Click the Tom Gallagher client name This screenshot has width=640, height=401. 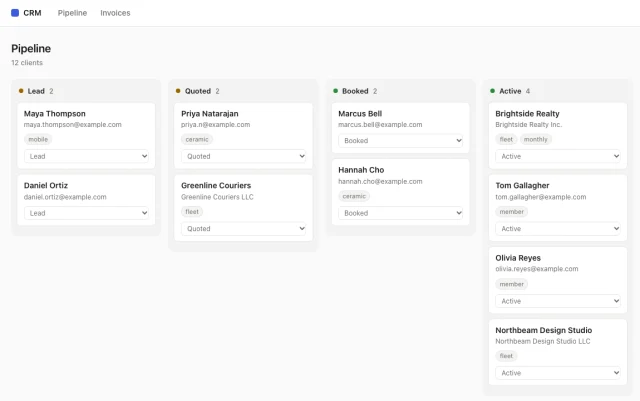522,185
